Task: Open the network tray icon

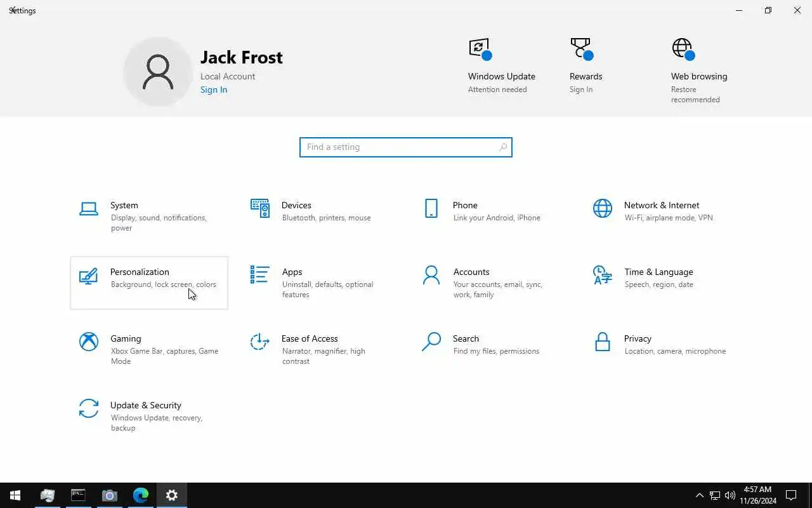Action: pos(714,495)
